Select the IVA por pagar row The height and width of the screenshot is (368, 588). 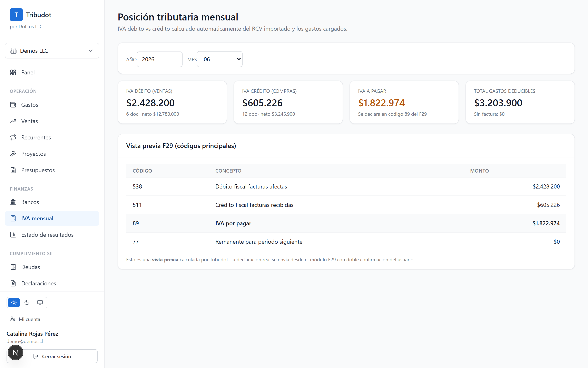(346, 223)
